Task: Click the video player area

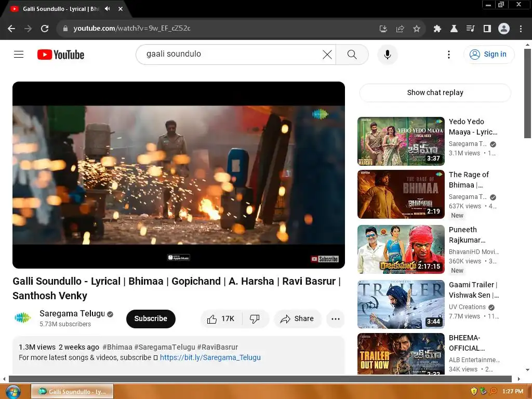Action: [179, 175]
